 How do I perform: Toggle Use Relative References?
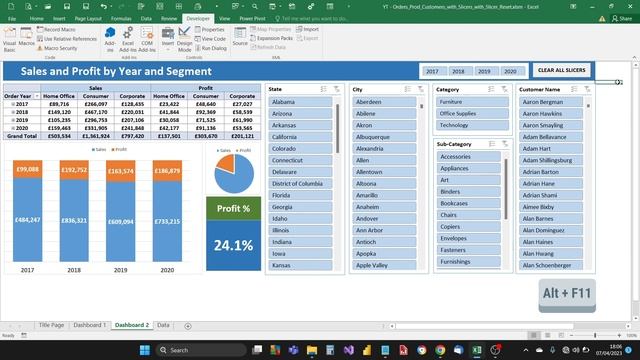coord(67,39)
